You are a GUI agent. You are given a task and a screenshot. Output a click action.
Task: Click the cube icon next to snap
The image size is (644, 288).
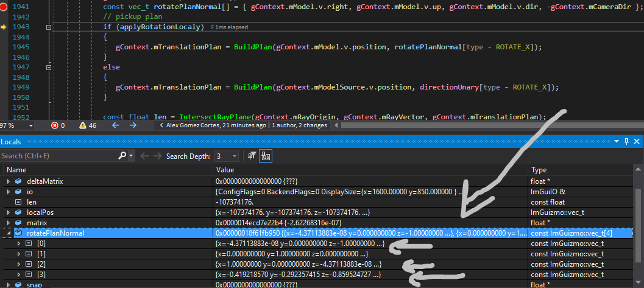click(x=18, y=285)
